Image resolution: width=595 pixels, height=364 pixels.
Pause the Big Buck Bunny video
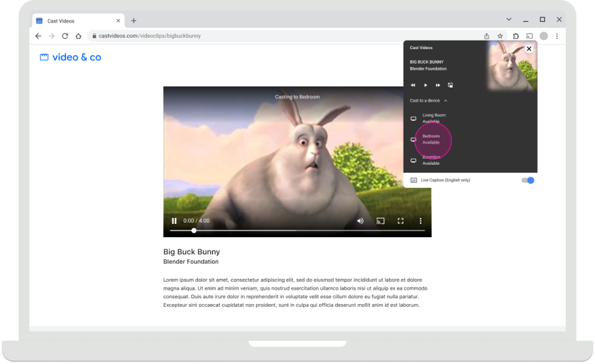click(174, 221)
